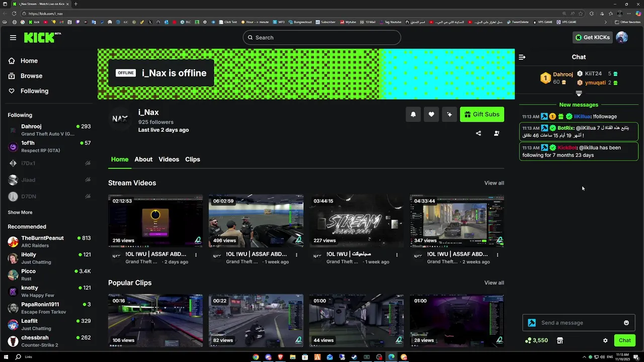Click iiKillua username in chat

point(582,116)
